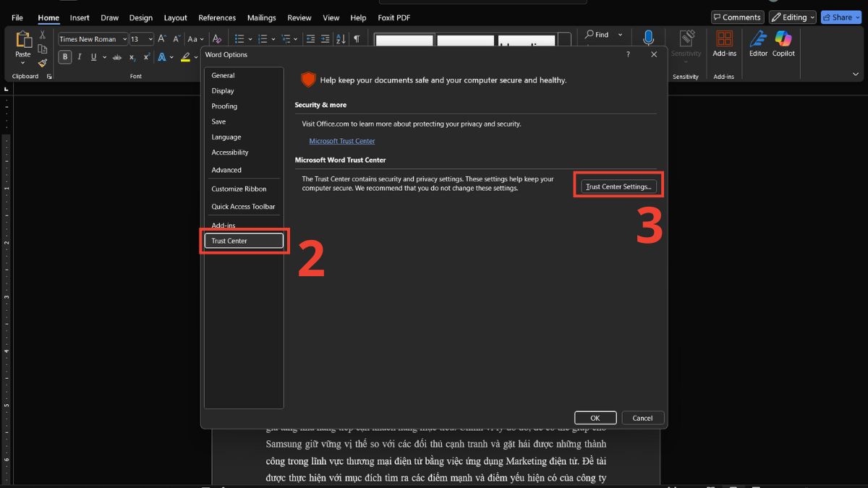Expand the bullet list style dropdown
The image size is (868, 488).
click(x=252, y=38)
